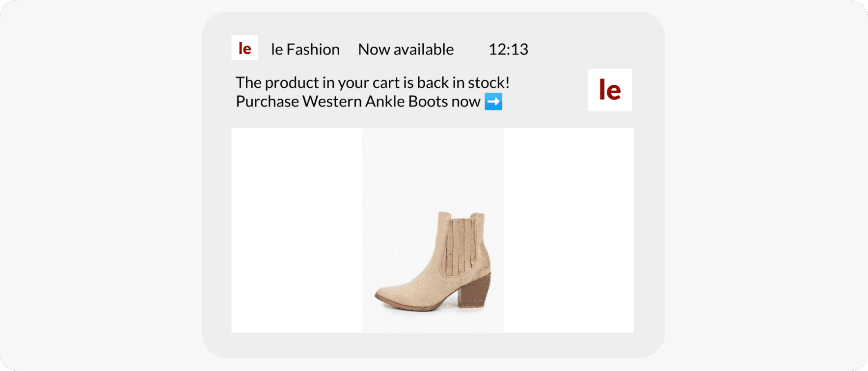Click the arrow button to purchase
Screen dimensions: 868x371
pyautogui.click(x=494, y=102)
